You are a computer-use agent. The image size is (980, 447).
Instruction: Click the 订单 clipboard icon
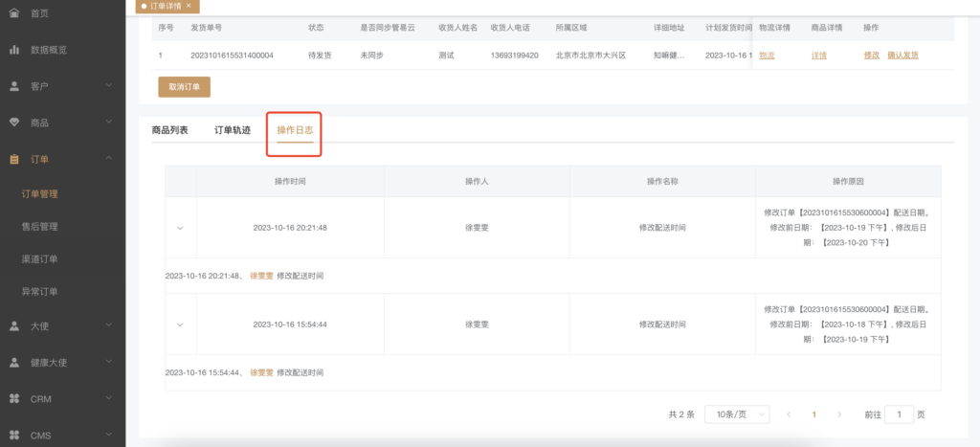coord(14,160)
